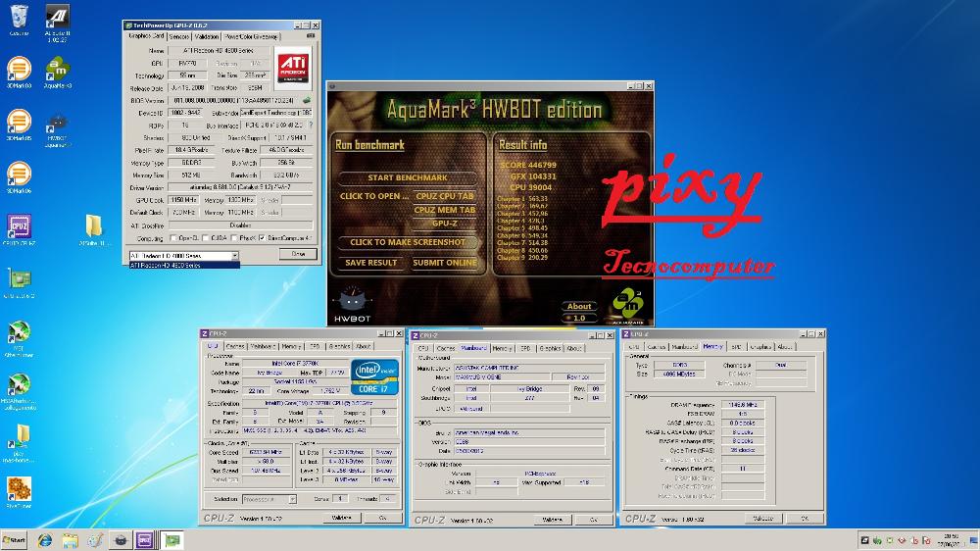Viewport: 980px width, 551px height.
Task: Click the SCORE 446799 result text
Action: [528, 165]
